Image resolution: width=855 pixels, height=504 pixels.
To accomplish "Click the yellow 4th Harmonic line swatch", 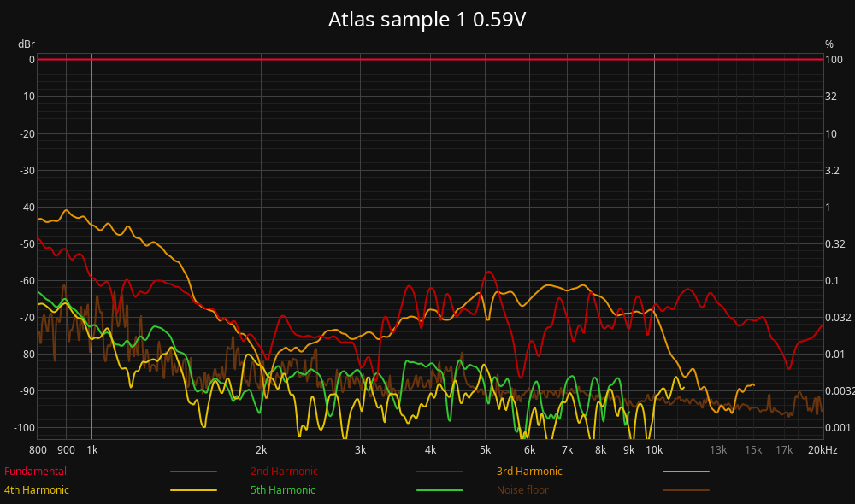I will tap(193, 490).
